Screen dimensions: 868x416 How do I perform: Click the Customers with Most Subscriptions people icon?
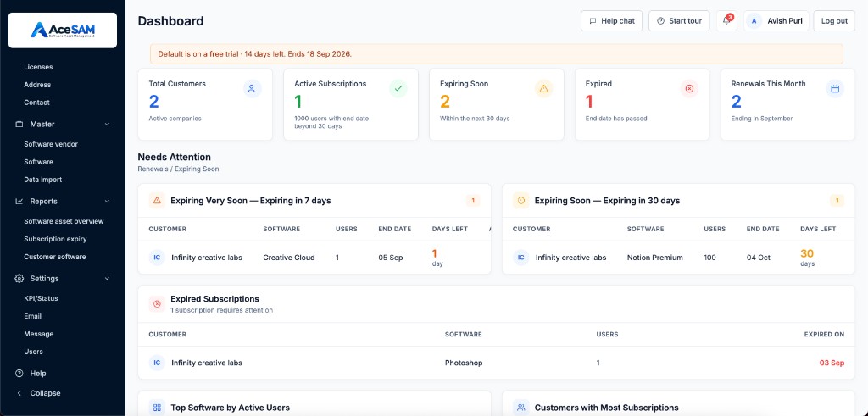click(x=521, y=408)
